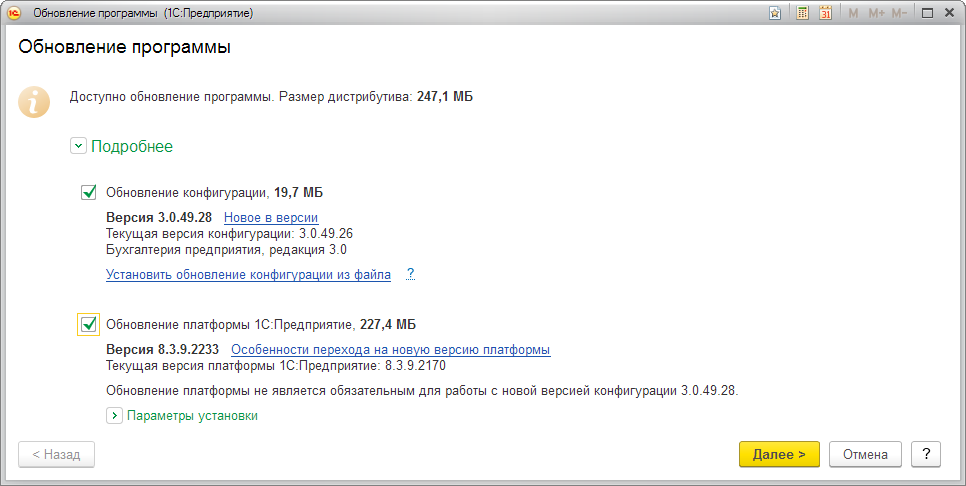Screen dimensions: 966x486
Task: Click Установить обновление конфигурации из файла link
Action: [x=248, y=273]
